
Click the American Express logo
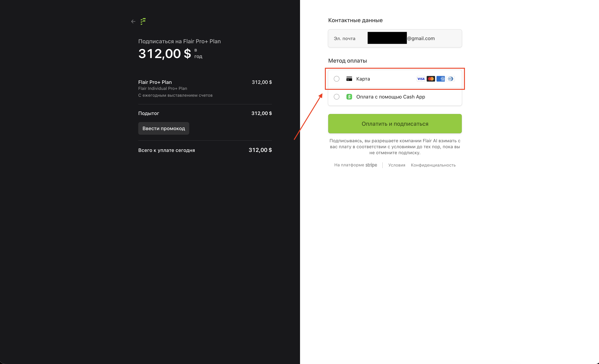click(x=441, y=79)
